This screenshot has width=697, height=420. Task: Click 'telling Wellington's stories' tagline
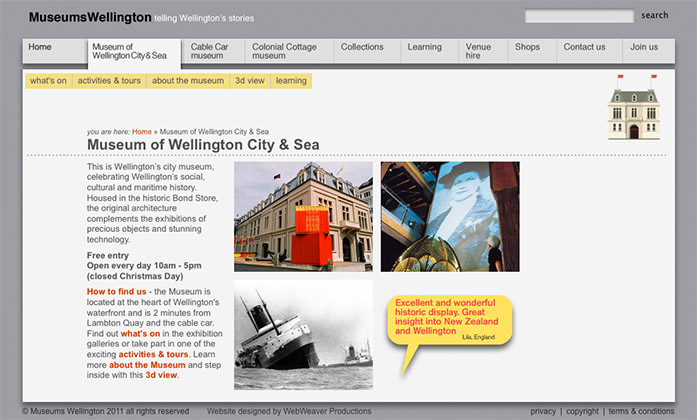pos(204,18)
